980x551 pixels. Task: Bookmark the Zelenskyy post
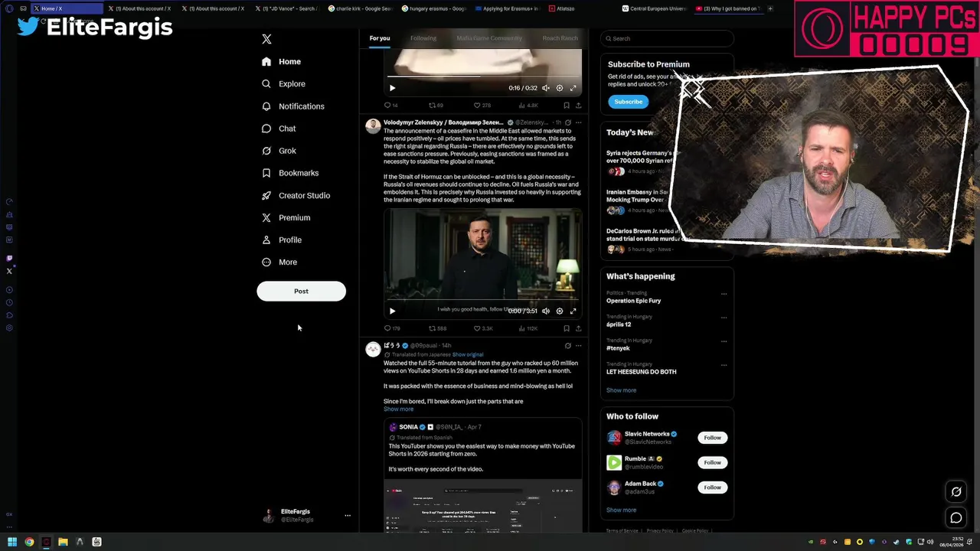coord(566,328)
